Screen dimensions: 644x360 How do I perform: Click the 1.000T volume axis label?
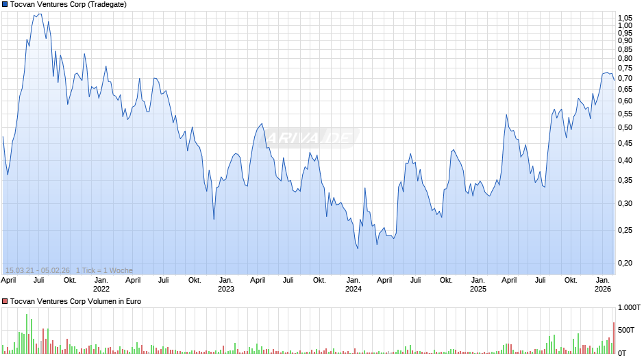[629, 307]
